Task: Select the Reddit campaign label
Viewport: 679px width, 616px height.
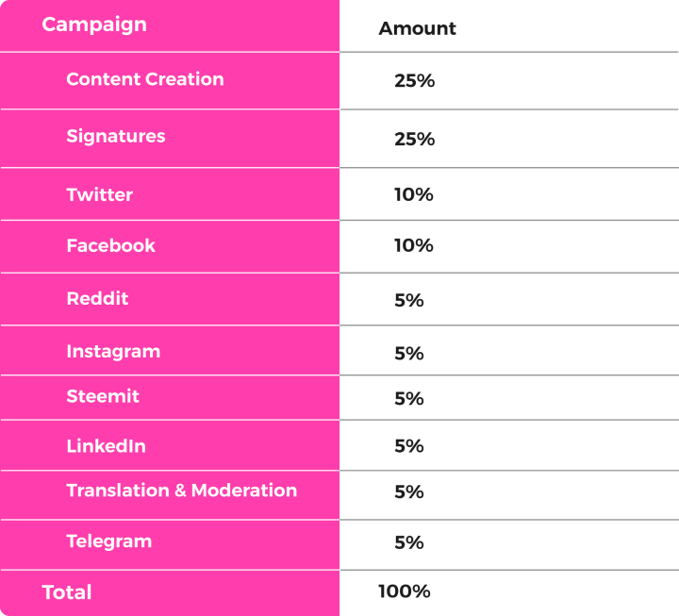Action: pos(97,298)
